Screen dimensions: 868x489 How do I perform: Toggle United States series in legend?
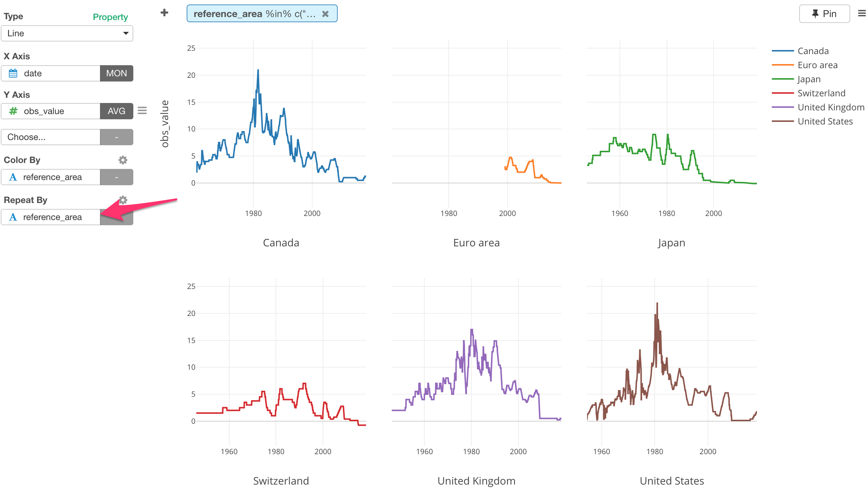pos(812,121)
